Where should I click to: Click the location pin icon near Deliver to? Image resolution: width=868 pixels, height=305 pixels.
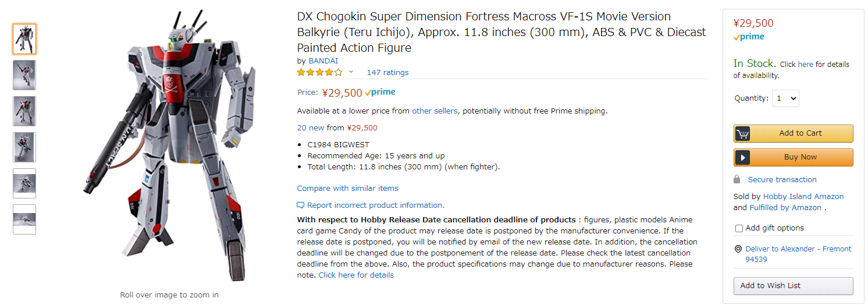tap(738, 249)
